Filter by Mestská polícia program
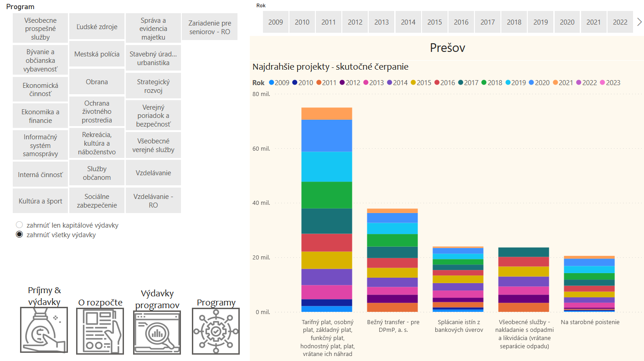This screenshot has height=361, width=644. (x=97, y=54)
